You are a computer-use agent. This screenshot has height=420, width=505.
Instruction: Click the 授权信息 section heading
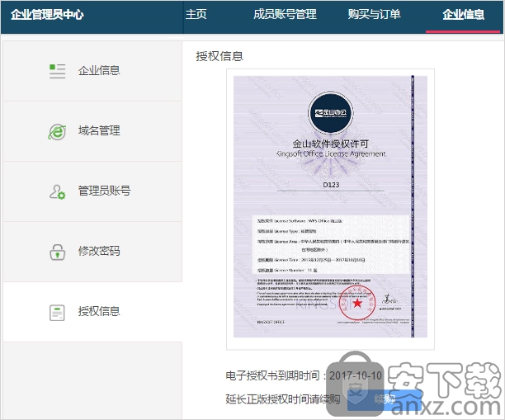(x=219, y=56)
